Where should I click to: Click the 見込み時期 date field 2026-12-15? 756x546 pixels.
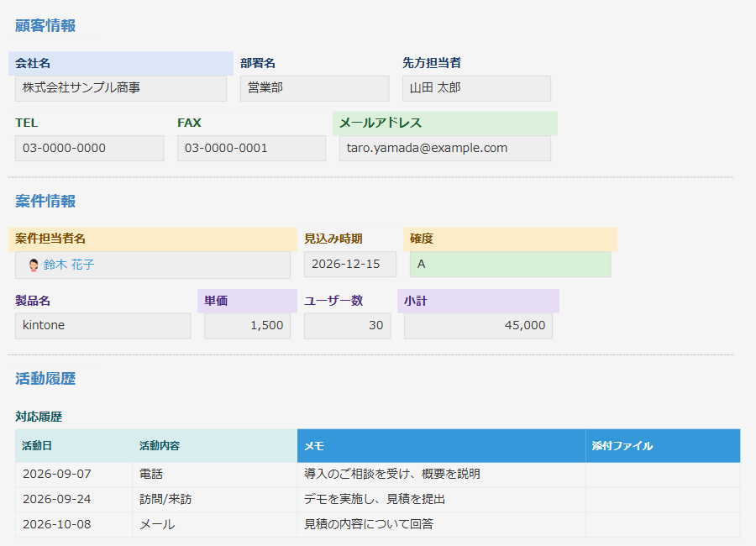[349, 265]
